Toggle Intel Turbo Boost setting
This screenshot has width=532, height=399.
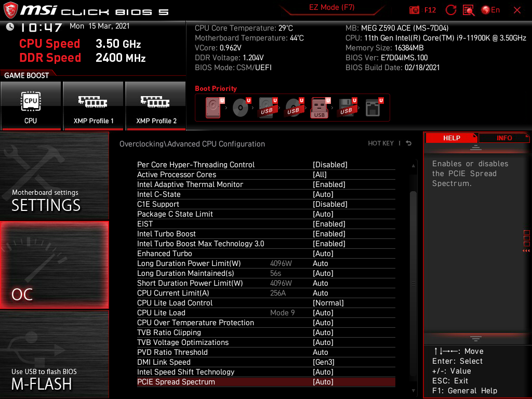266,234
